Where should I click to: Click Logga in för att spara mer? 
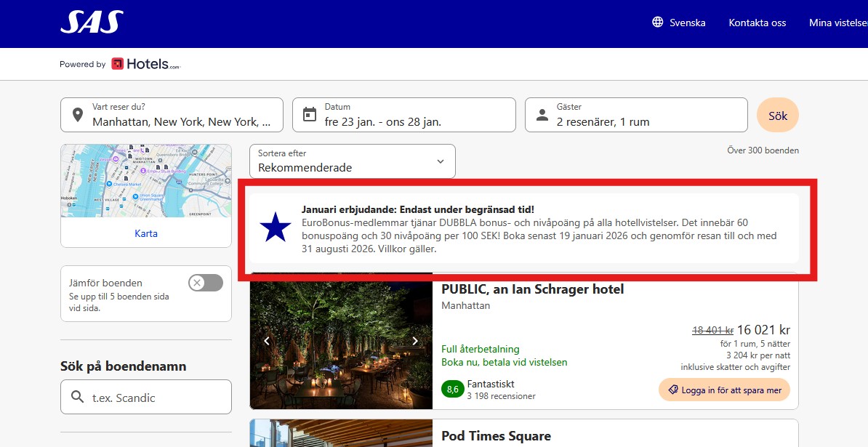tap(723, 390)
